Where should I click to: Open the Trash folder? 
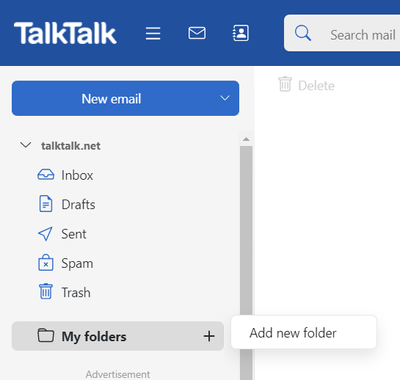76,292
